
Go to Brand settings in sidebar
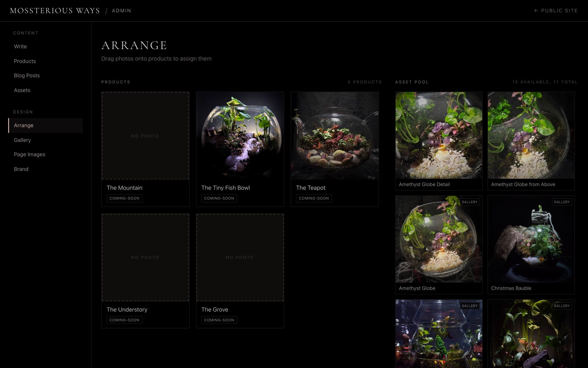tap(21, 169)
